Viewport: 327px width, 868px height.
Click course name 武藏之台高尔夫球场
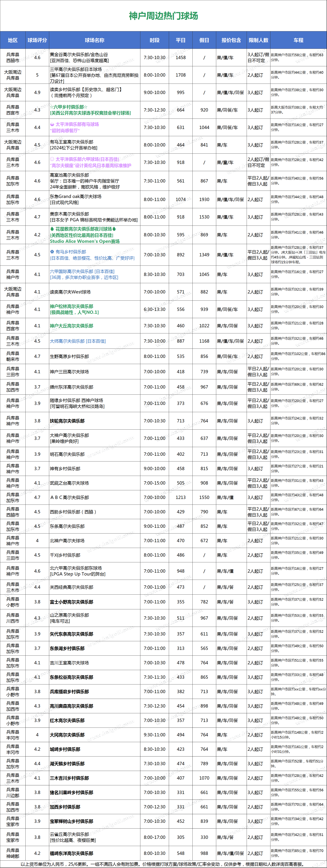[x=69, y=483]
